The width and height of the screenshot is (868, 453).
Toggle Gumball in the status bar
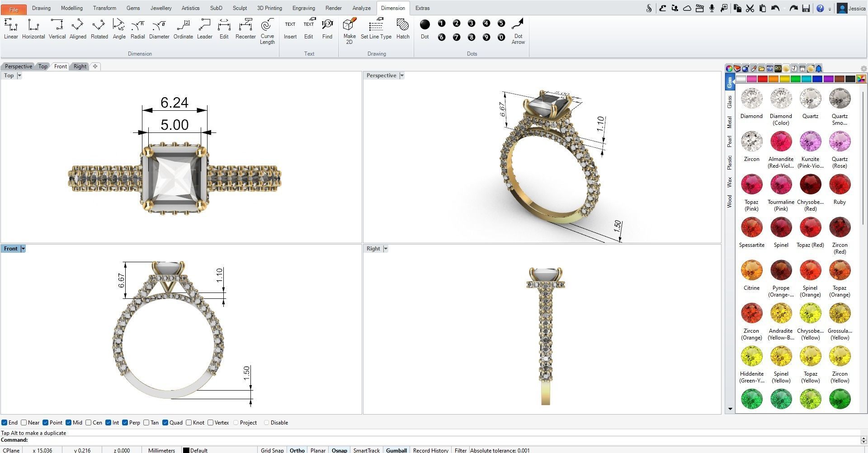[396, 450]
